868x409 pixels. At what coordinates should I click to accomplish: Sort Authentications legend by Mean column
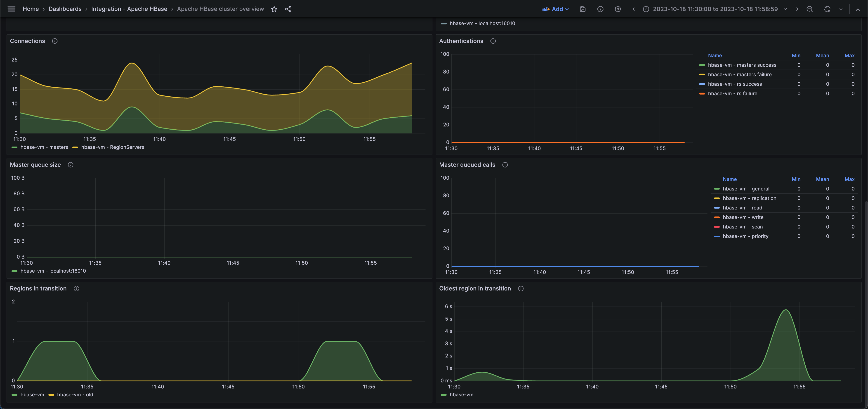[x=822, y=56]
